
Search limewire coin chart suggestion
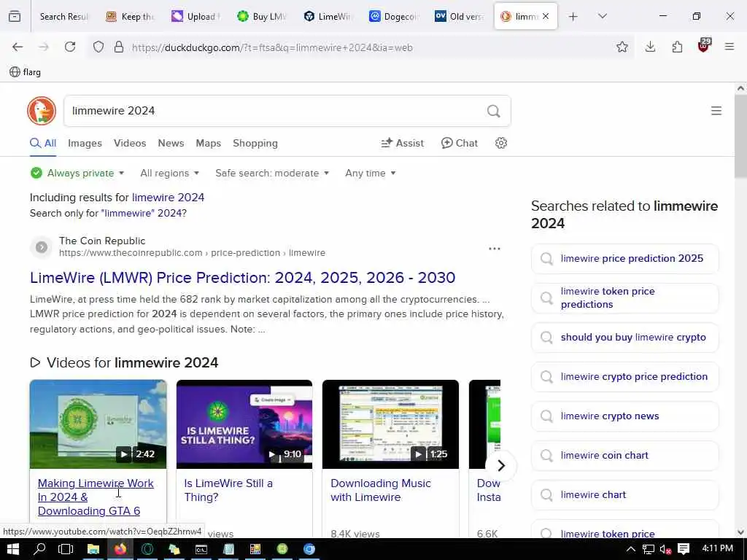[x=624, y=456]
